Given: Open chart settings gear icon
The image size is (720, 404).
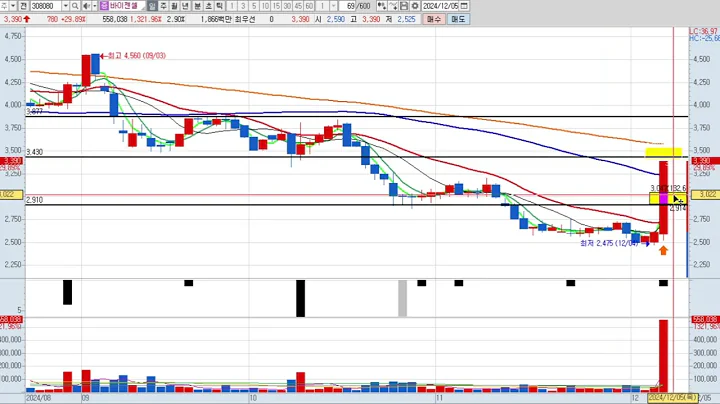Looking at the screenshot, I should (x=415, y=6).
